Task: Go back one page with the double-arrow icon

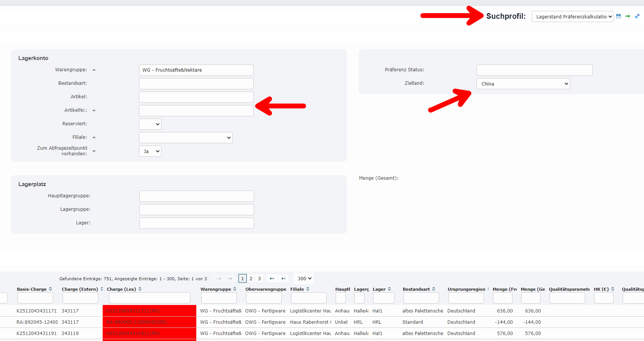Action: pyautogui.click(x=230, y=278)
